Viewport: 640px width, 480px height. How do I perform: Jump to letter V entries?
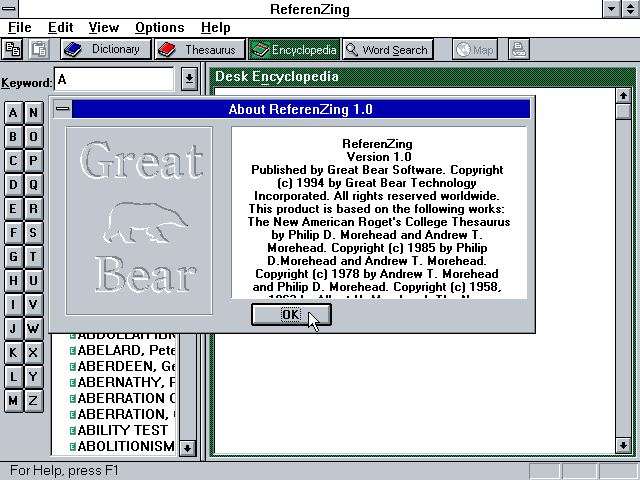33,305
